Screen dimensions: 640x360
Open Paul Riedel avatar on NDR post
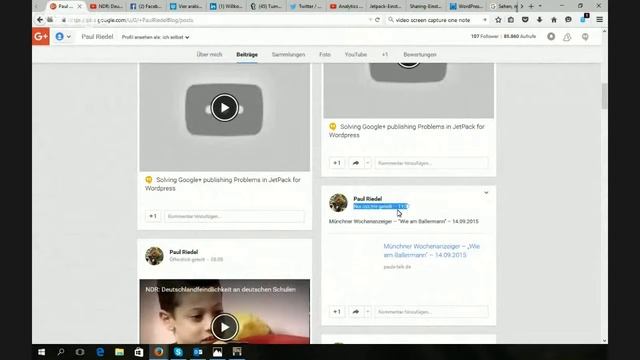(154, 256)
